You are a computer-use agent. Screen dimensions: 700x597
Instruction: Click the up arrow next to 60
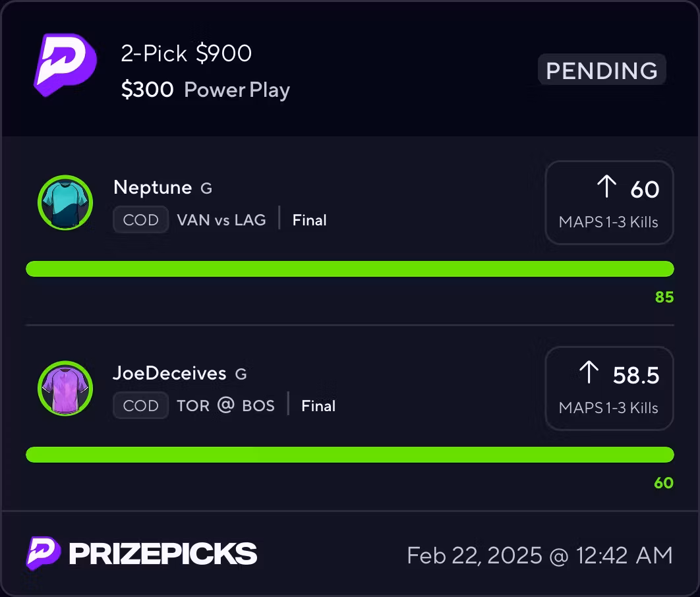click(x=606, y=187)
